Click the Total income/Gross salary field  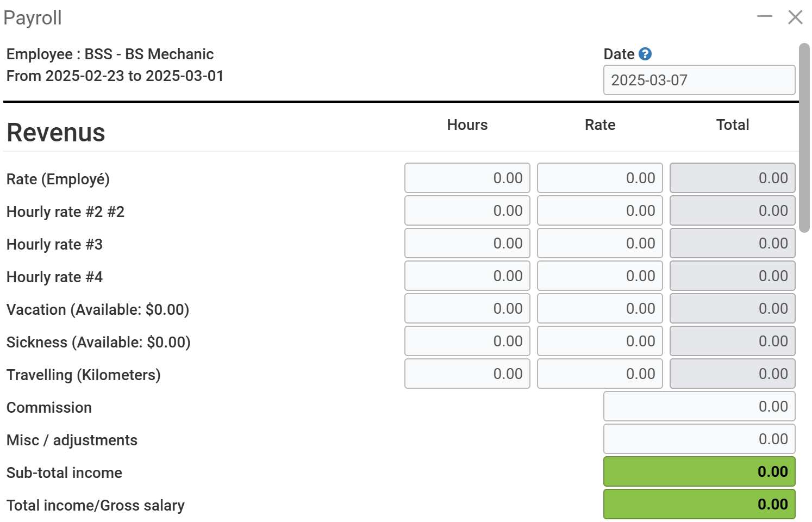pos(699,504)
